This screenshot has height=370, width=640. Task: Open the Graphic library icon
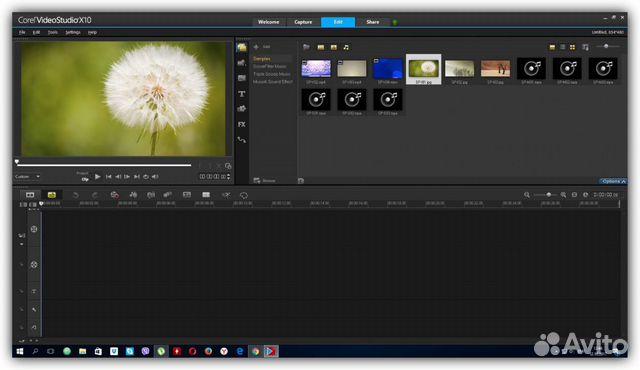point(242,109)
